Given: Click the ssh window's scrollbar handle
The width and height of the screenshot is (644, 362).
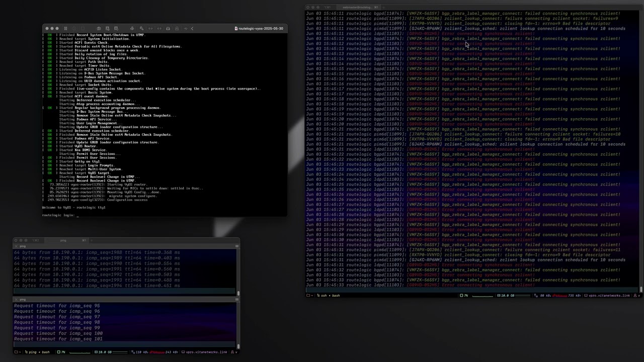Looking at the screenshot, I should coord(641,289).
